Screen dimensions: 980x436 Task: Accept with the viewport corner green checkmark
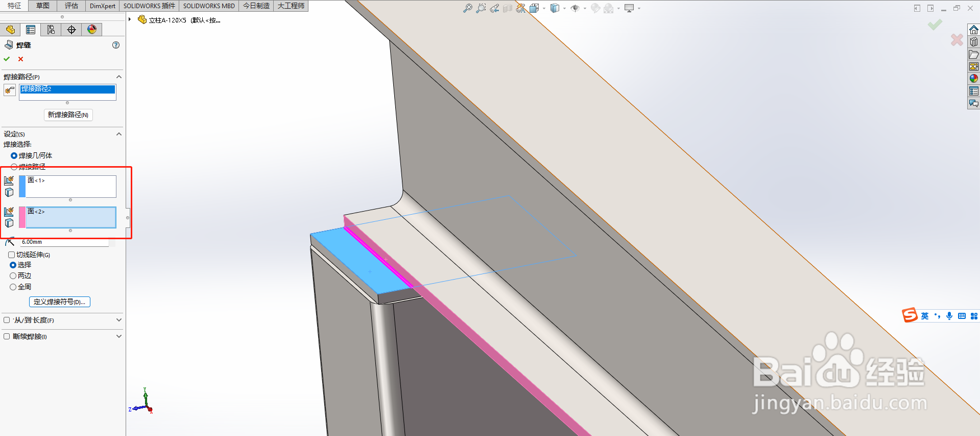(x=935, y=25)
